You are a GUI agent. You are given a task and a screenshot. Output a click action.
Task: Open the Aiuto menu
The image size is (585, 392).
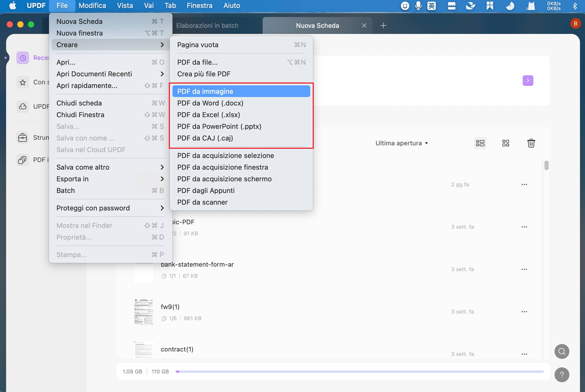[x=232, y=6]
